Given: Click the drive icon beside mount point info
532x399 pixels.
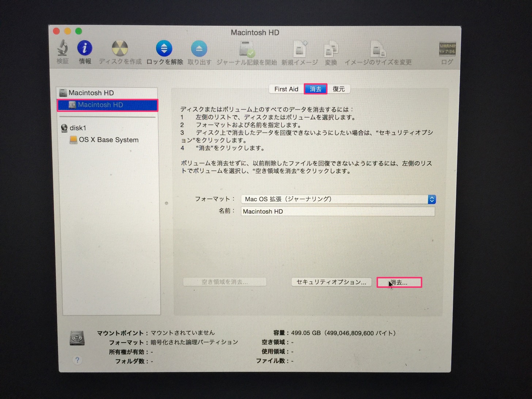Looking at the screenshot, I should pyautogui.click(x=77, y=338).
